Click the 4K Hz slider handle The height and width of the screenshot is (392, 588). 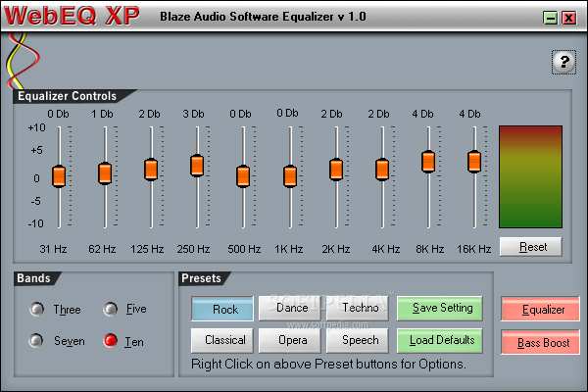tap(382, 170)
